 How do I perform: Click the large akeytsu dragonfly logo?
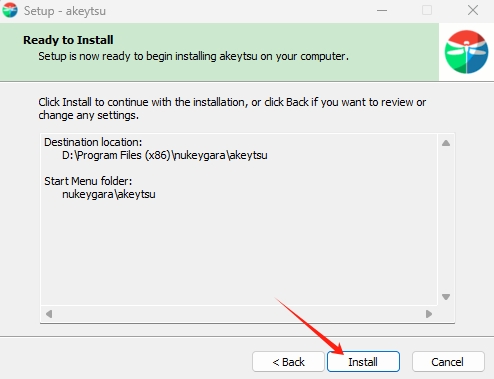pos(466,52)
